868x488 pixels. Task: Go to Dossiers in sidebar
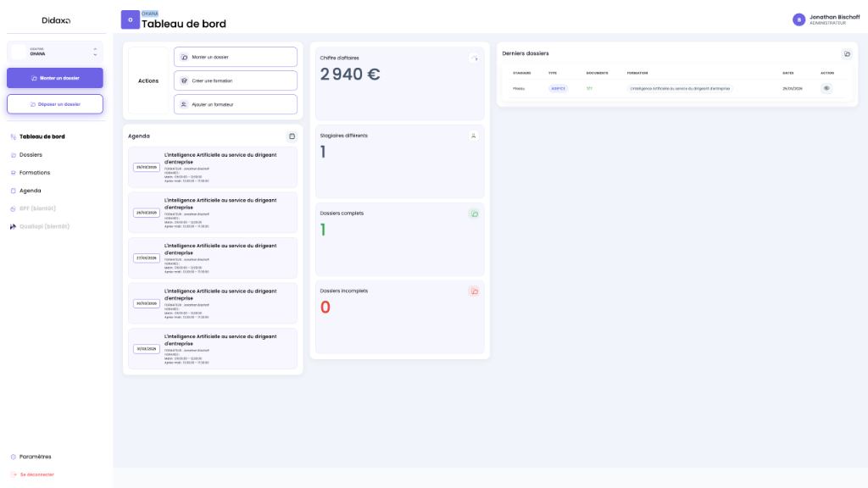(31, 155)
